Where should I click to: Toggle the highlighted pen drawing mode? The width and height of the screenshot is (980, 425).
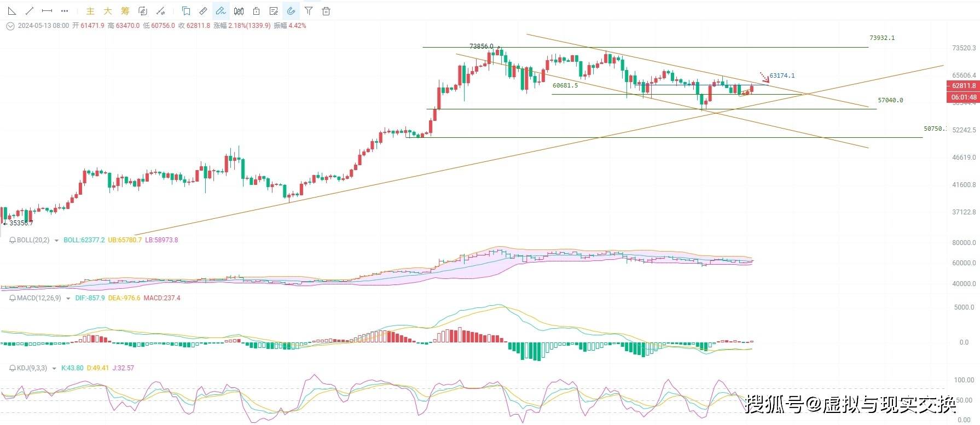(x=221, y=11)
